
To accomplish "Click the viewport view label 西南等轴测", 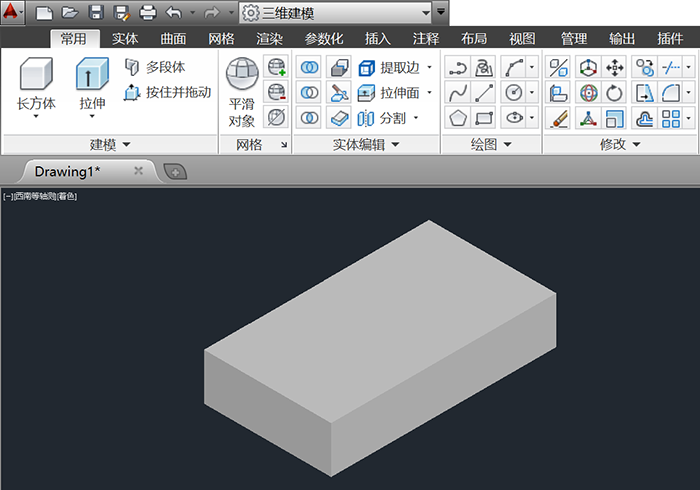I will 35,196.
